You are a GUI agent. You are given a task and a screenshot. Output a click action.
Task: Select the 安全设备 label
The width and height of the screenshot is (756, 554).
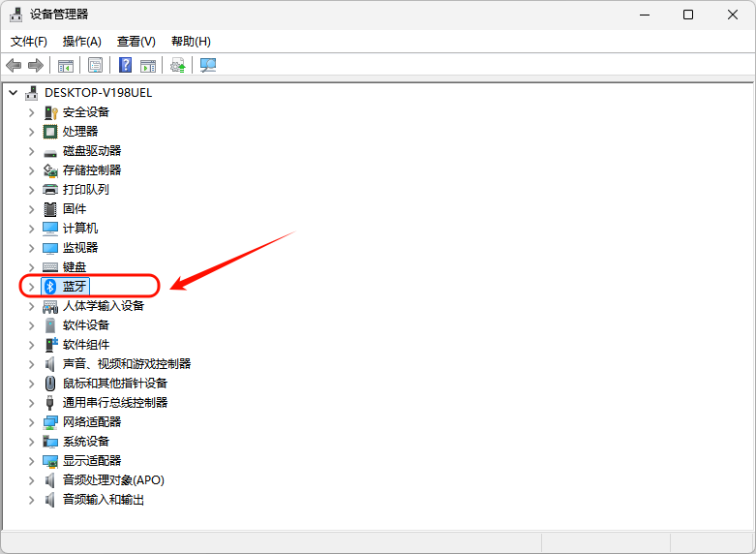[86, 112]
